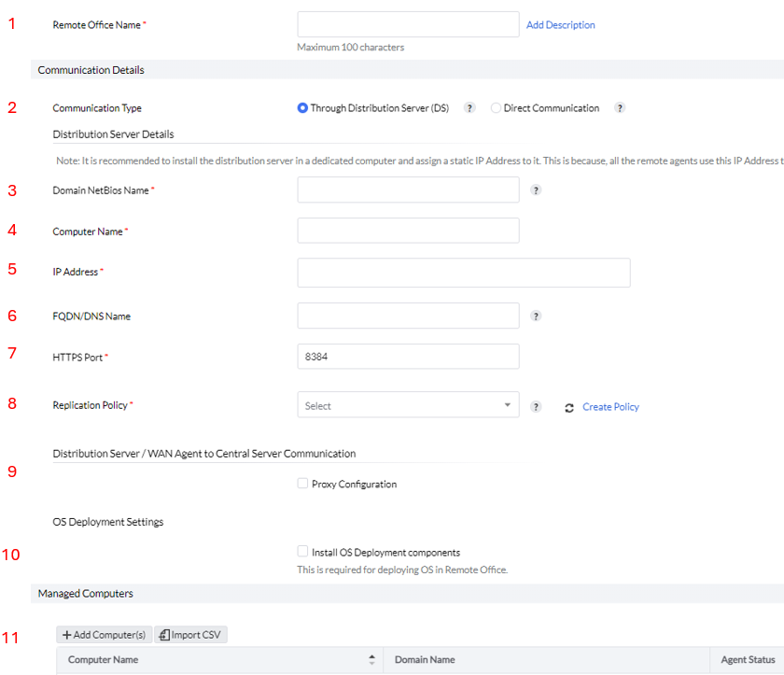Click the Import CSV button
This screenshot has width=784, height=675.
(x=190, y=635)
